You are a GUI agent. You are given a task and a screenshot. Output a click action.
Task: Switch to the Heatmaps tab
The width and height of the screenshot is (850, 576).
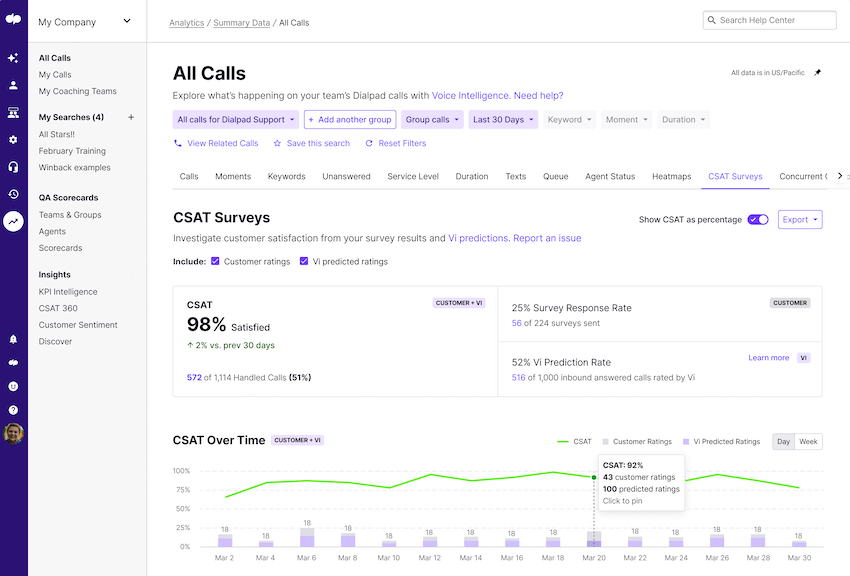[671, 176]
